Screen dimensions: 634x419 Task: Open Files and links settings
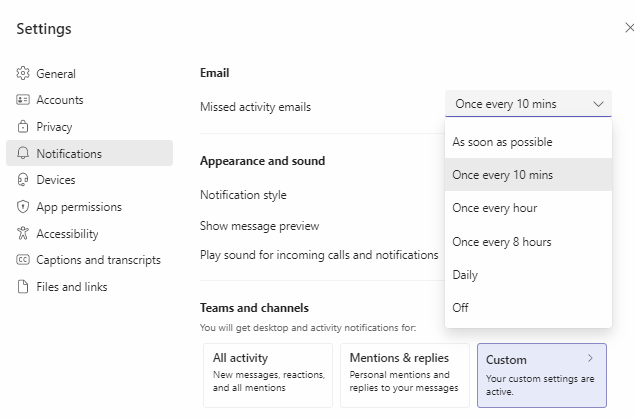click(x=89, y=286)
